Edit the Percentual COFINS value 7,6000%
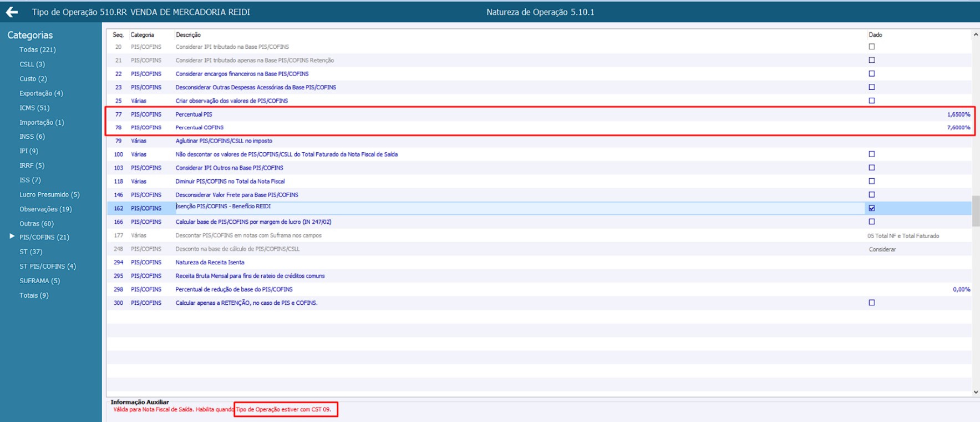Viewport: 980px width, 422px height. click(958, 128)
